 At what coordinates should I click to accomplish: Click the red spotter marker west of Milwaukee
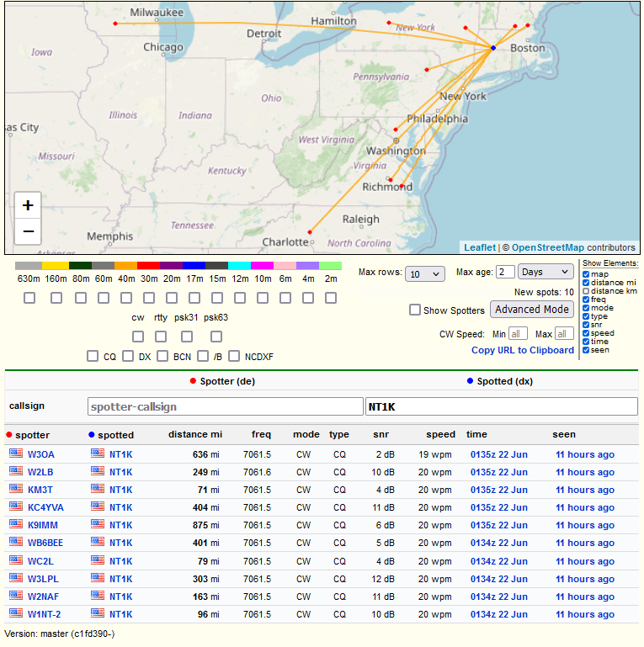tap(115, 24)
